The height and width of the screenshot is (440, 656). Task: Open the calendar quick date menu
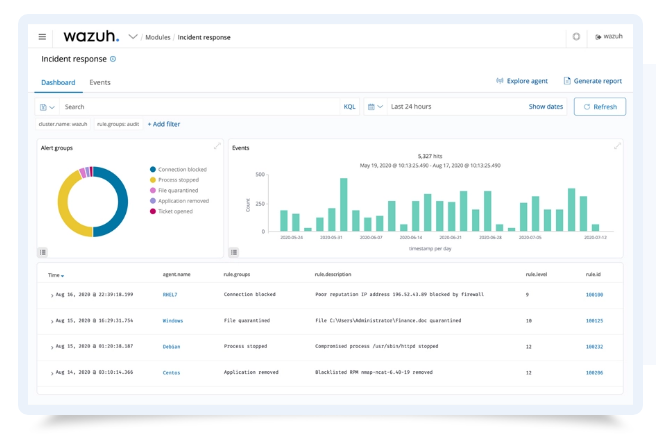(375, 106)
